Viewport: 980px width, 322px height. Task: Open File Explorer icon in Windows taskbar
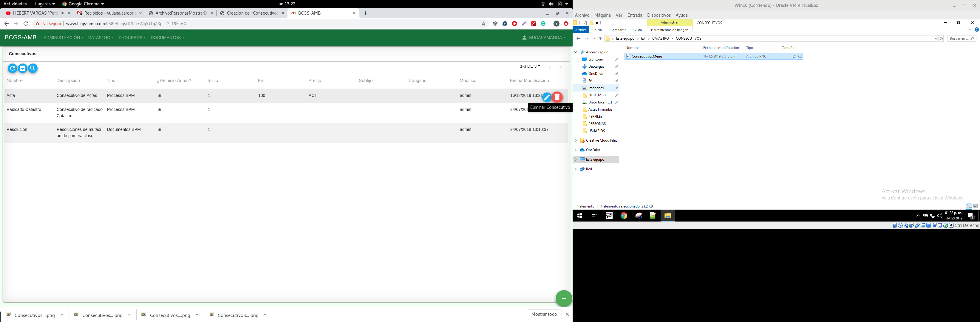[667, 216]
